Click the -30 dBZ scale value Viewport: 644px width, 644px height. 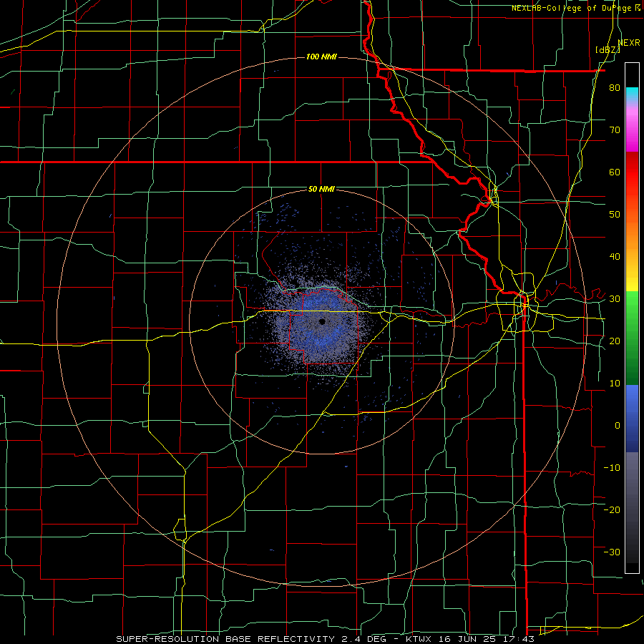(x=612, y=552)
